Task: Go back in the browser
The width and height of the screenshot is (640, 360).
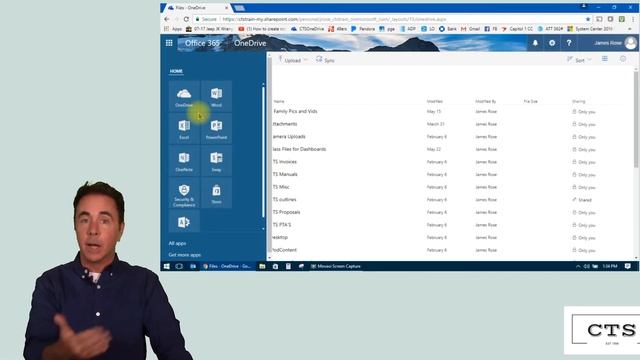Action: (x=167, y=19)
